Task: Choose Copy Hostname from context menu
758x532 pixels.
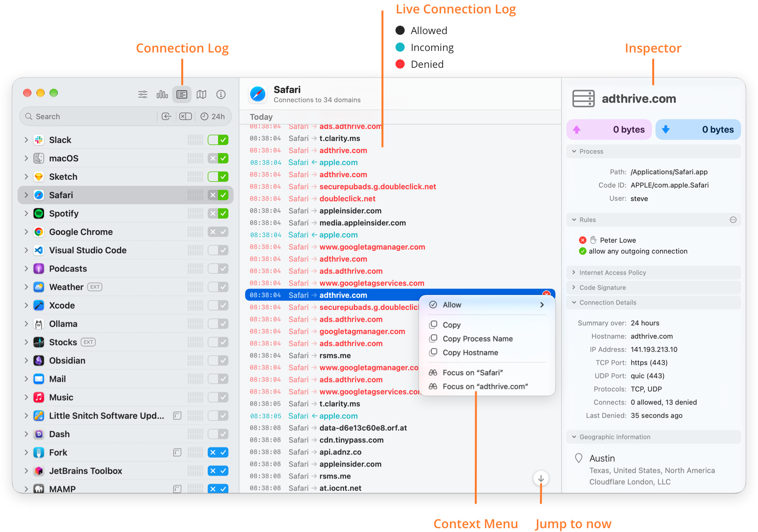Action: [487, 352]
